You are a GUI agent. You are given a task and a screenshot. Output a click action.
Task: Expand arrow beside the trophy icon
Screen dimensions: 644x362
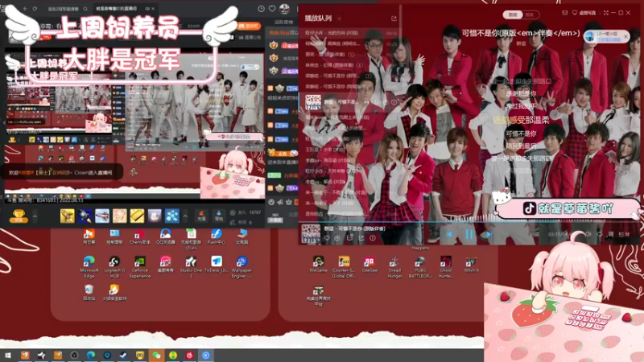35,216
